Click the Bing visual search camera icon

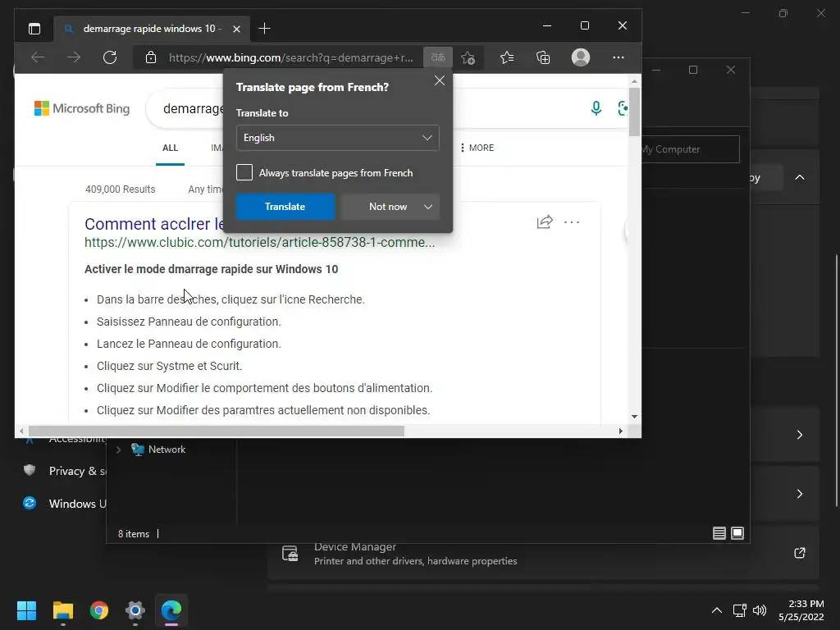[623, 108]
